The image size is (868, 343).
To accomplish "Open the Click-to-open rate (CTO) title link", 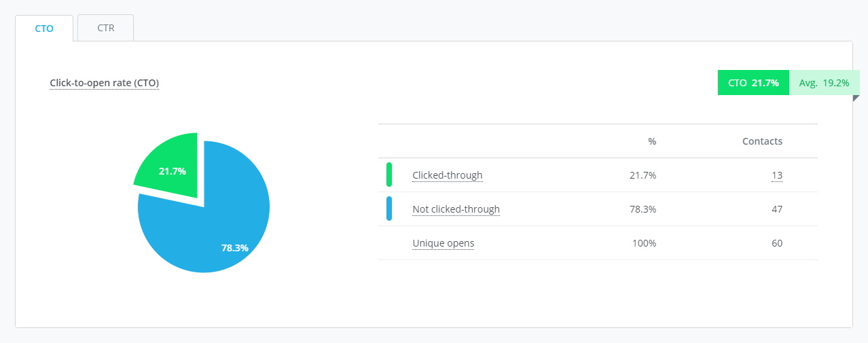I will point(105,83).
